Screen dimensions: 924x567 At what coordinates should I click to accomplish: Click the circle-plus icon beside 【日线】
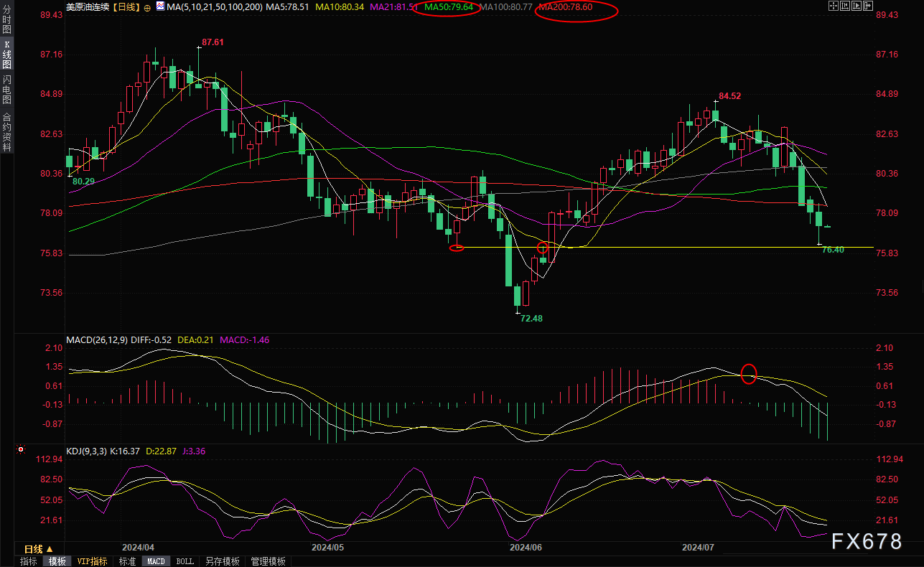tap(147, 7)
